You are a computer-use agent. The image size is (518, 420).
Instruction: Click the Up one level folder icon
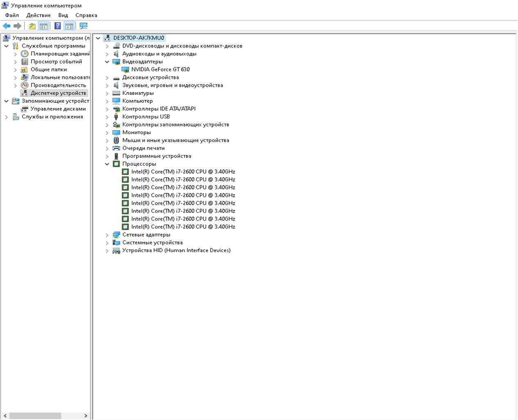pos(32,26)
